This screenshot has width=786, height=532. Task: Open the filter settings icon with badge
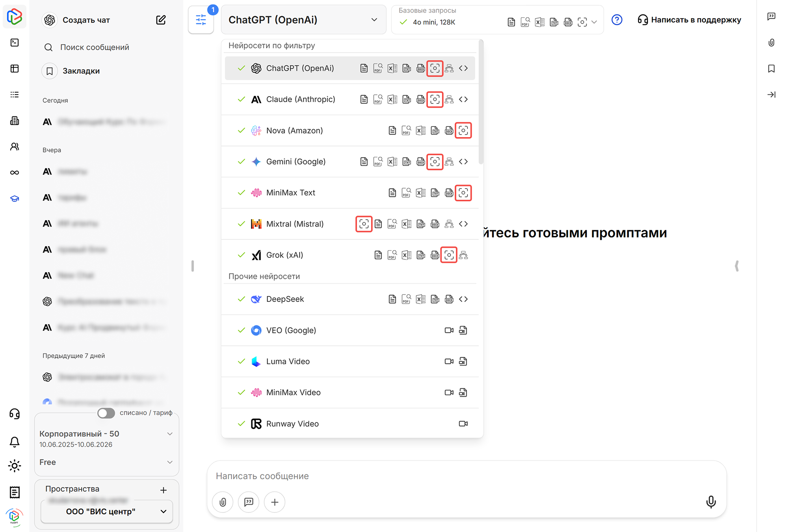click(x=201, y=20)
